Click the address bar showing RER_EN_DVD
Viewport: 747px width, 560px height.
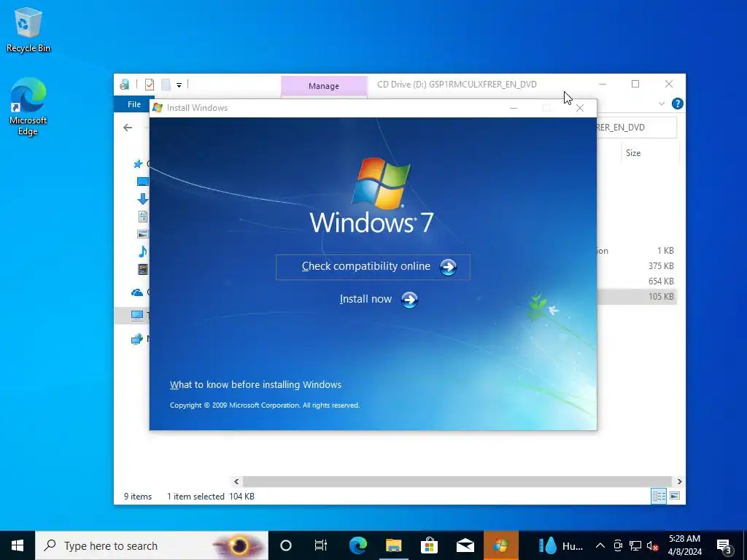pos(636,128)
